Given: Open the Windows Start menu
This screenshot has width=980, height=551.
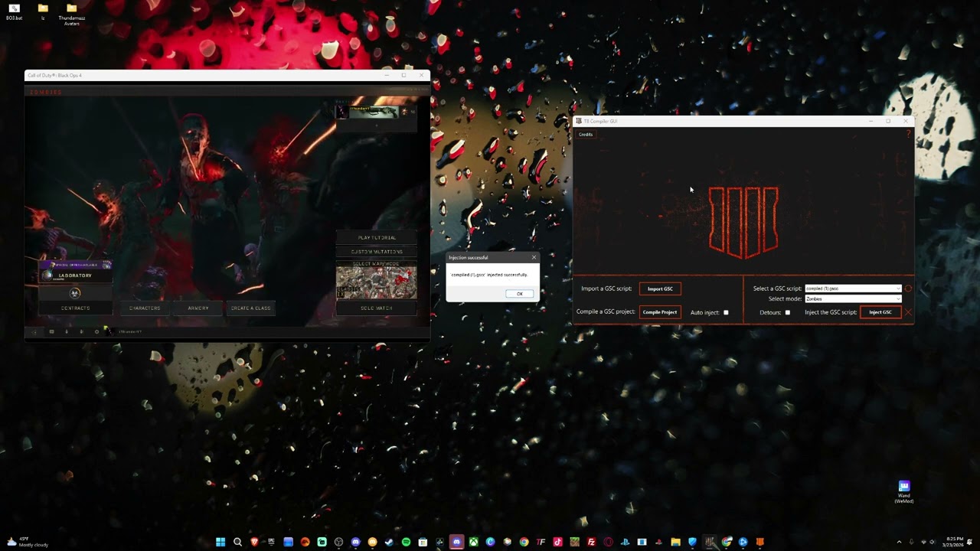Looking at the screenshot, I should (220, 542).
